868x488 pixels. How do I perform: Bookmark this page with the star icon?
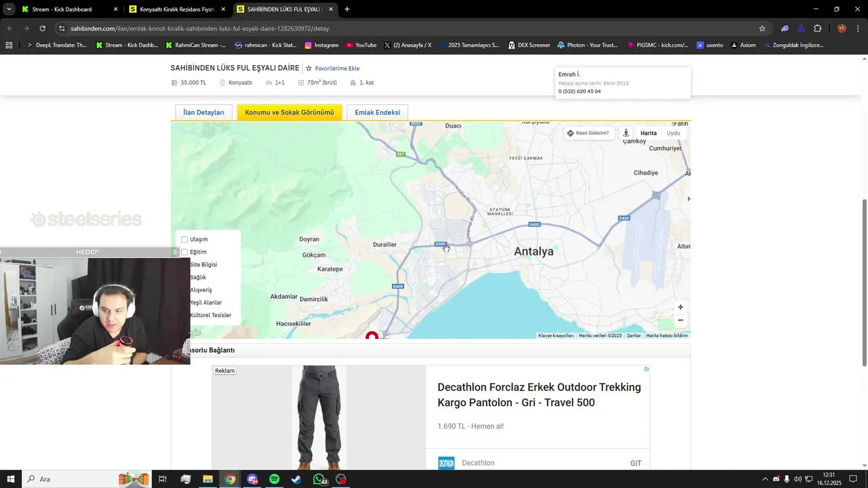[762, 28]
